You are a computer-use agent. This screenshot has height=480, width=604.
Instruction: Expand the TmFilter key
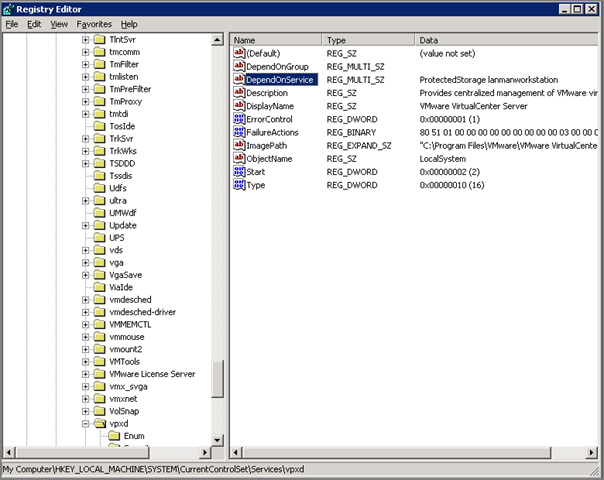(x=86, y=64)
